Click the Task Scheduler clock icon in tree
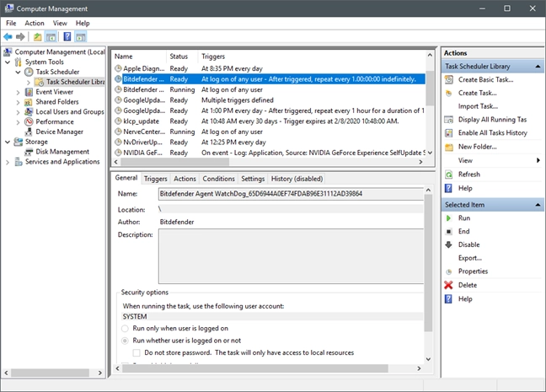This screenshot has height=392, width=546. point(29,72)
